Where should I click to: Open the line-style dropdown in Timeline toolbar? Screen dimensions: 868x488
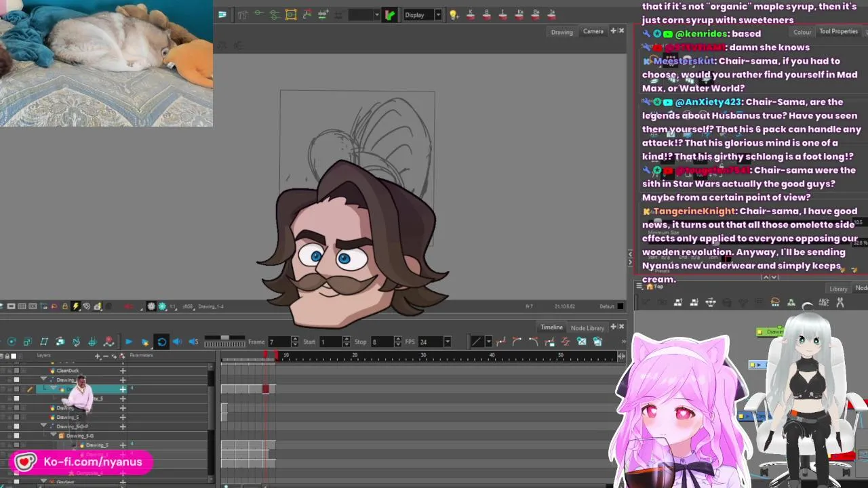tap(489, 342)
